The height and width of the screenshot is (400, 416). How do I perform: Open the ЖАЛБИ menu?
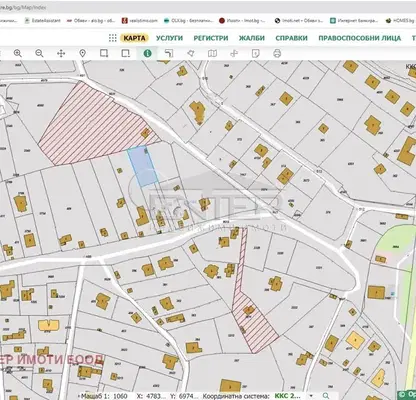pyautogui.click(x=252, y=38)
